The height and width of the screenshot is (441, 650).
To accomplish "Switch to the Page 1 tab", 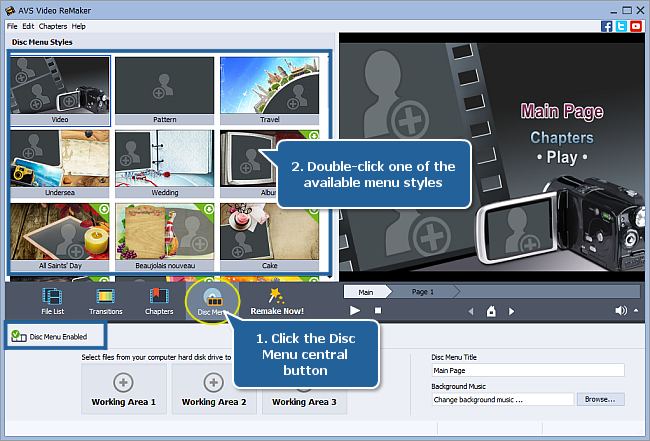I will [423, 292].
